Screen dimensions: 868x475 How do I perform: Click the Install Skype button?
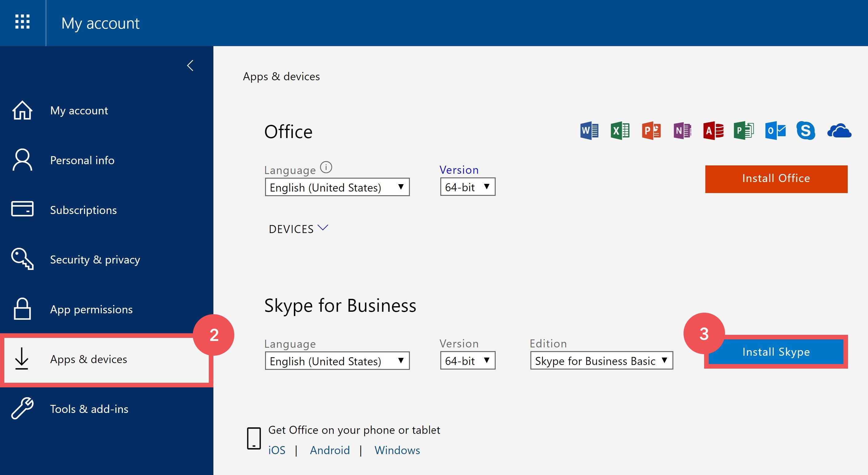[x=776, y=352]
